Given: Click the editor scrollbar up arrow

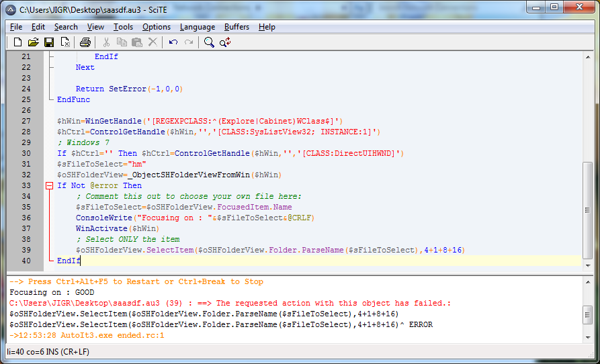Looking at the screenshot, I should [x=588, y=57].
